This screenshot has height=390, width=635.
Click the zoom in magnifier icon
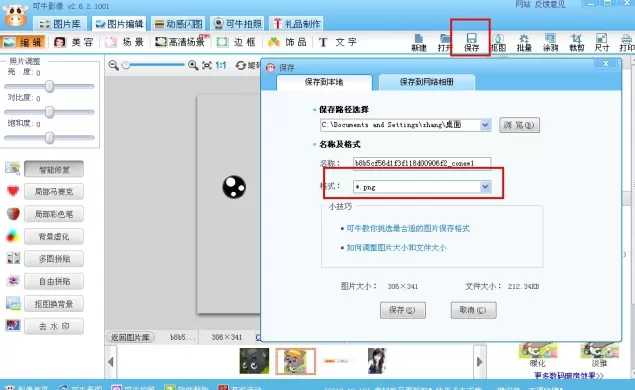(x=193, y=65)
